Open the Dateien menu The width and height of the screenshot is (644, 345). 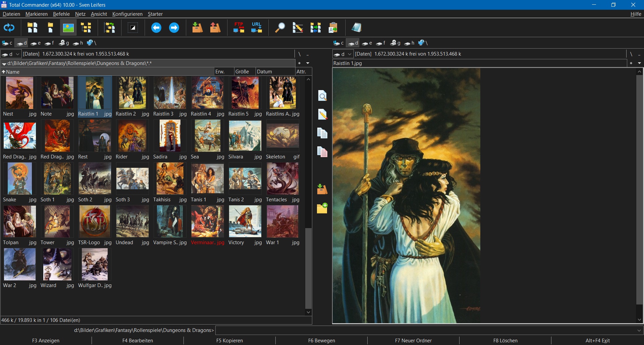pyautogui.click(x=11, y=14)
